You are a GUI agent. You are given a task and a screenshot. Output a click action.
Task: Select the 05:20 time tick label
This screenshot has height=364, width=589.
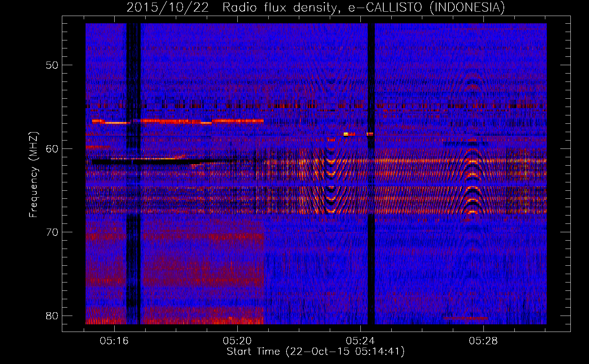[237, 341]
